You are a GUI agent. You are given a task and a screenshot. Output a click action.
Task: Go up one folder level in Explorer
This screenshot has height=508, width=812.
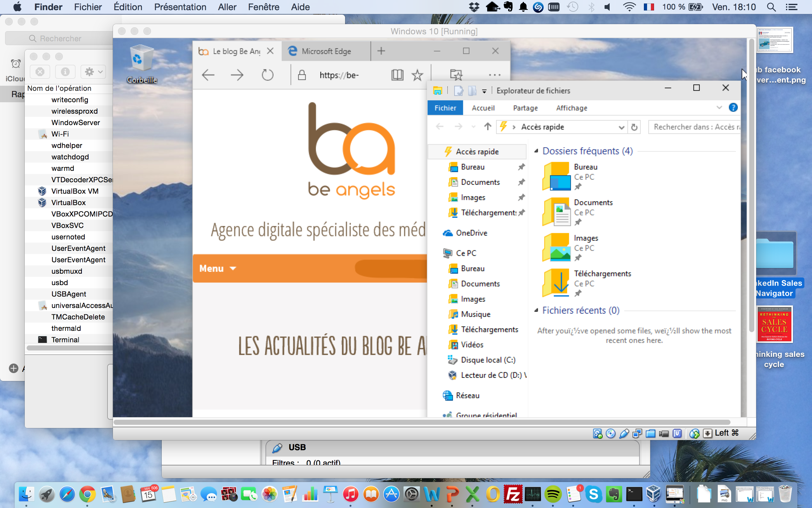click(x=488, y=127)
